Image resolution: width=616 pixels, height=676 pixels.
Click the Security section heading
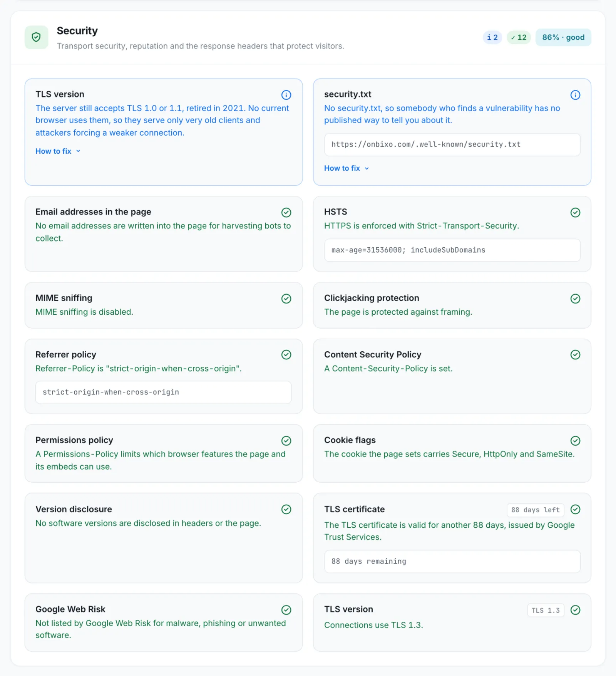77,31
